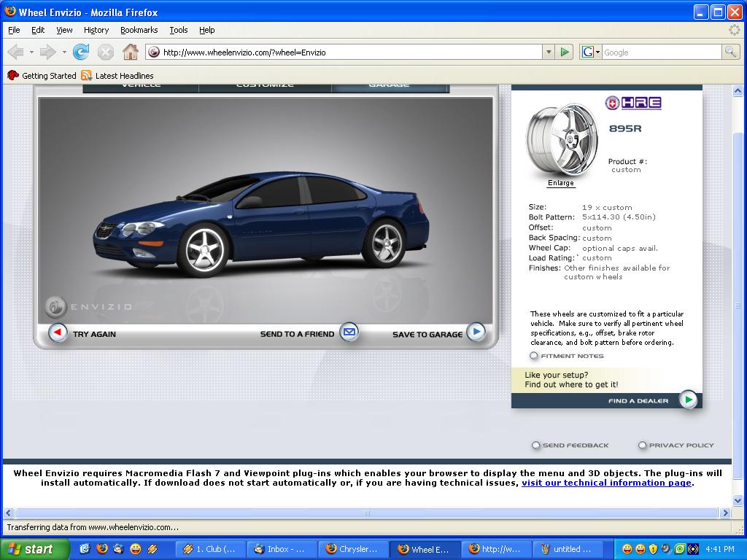Viewport: 747px width, 560px height.
Task: Click the Find a Dealer text
Action: pyautogui.click(x=638, y=401)
